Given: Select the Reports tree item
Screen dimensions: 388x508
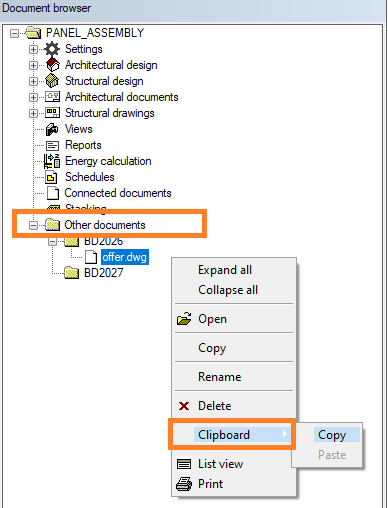Looking at the screenshot, I should [83, 145].
